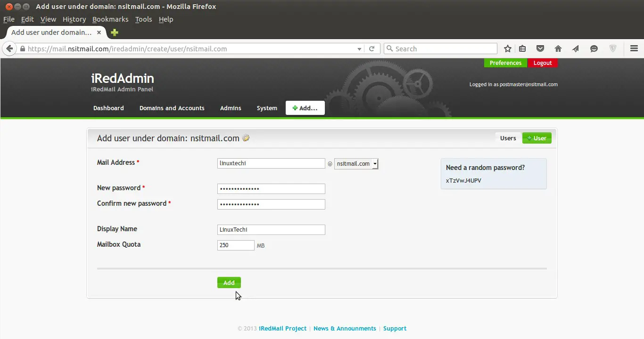Click the paper plane share icon
This screenshot has width=644, height=339.
pos(576,48)
